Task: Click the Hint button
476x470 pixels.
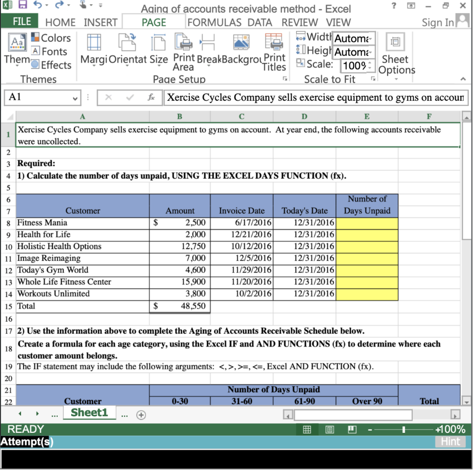Action: click(450, 442)
